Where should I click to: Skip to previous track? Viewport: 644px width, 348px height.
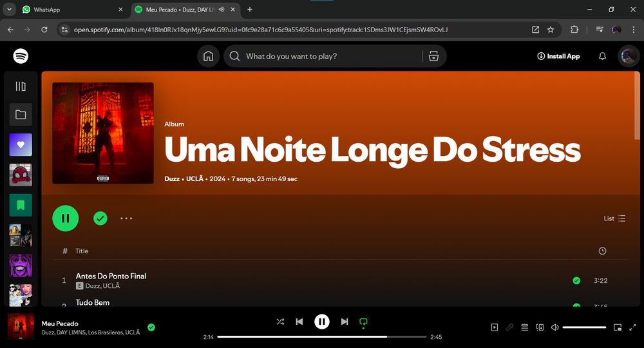click(299, 322)
